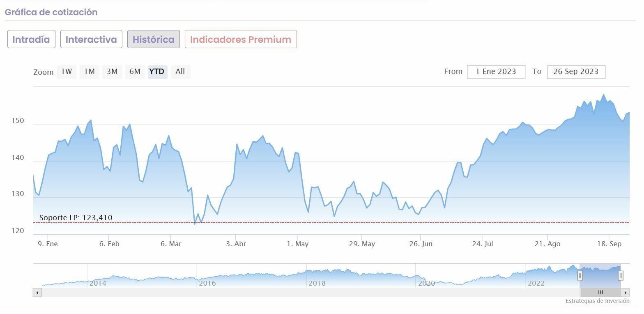Image resolution: width=644 pixels, height=314 pixels.
Task: Focus the From date field
Action: click(x=496, y=72)
